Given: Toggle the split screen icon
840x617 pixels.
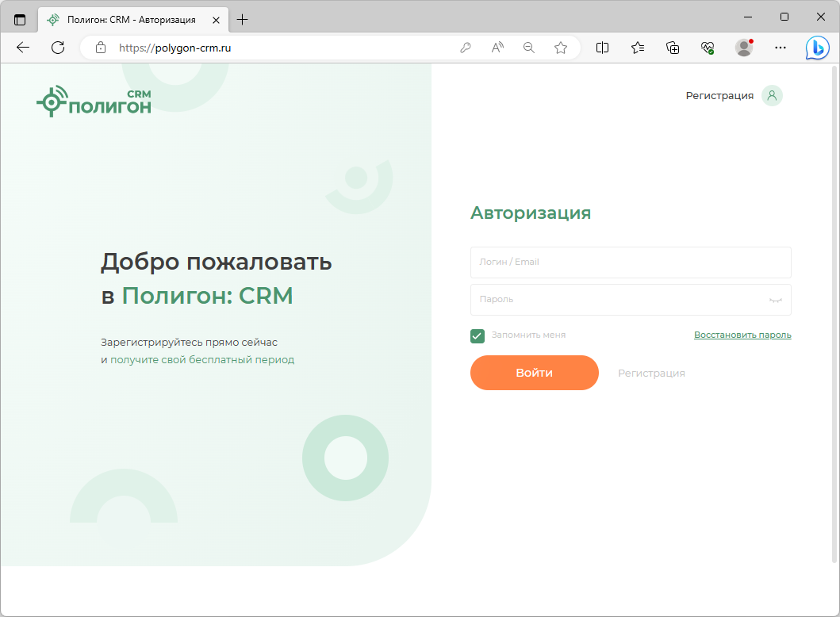Looking at the screenshot, I should [602, 48].
